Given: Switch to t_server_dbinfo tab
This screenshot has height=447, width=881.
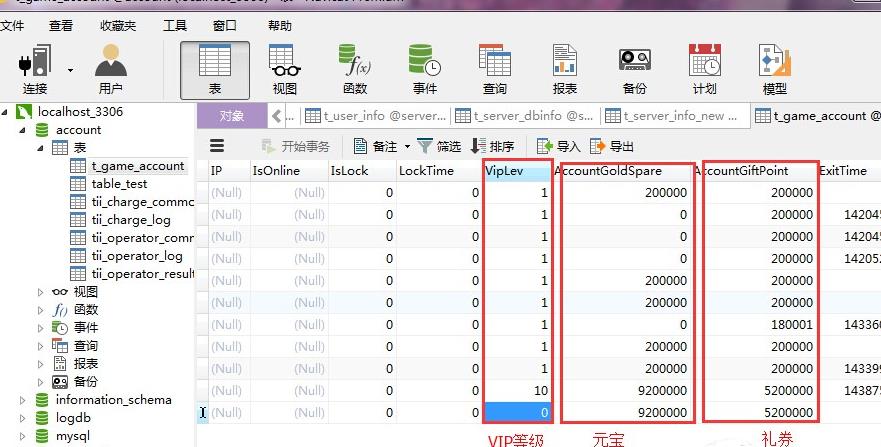Looking at the screenshot, I should pyautogui.click(x=524, y=116).
